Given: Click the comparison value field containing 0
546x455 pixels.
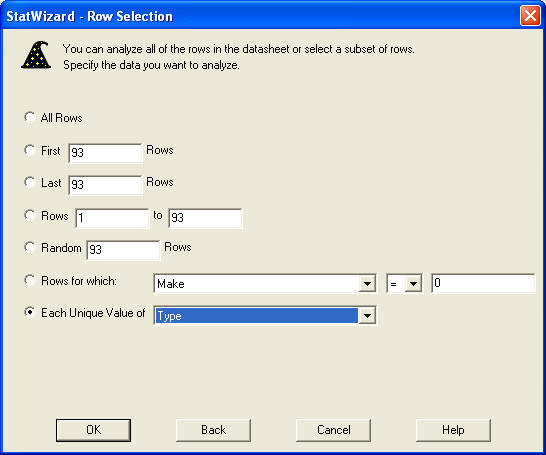Looking at the screenshot, I should pyautogui.click(x=483, y=283).
